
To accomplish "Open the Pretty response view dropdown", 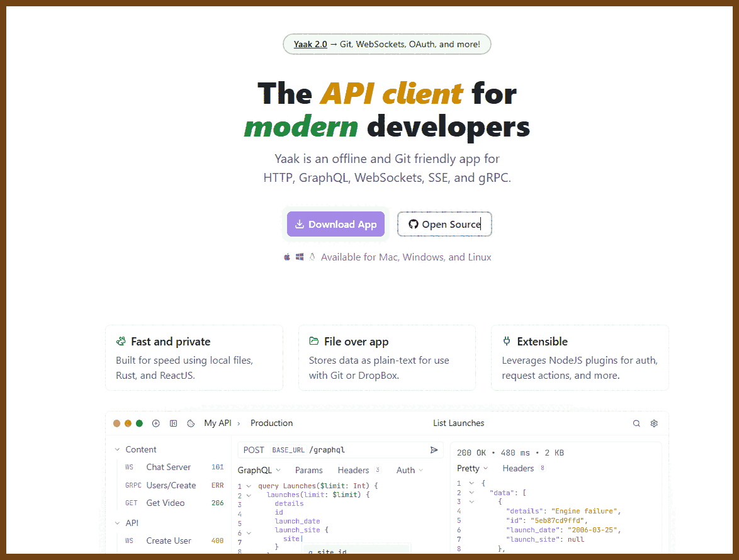I will point(472,468).
